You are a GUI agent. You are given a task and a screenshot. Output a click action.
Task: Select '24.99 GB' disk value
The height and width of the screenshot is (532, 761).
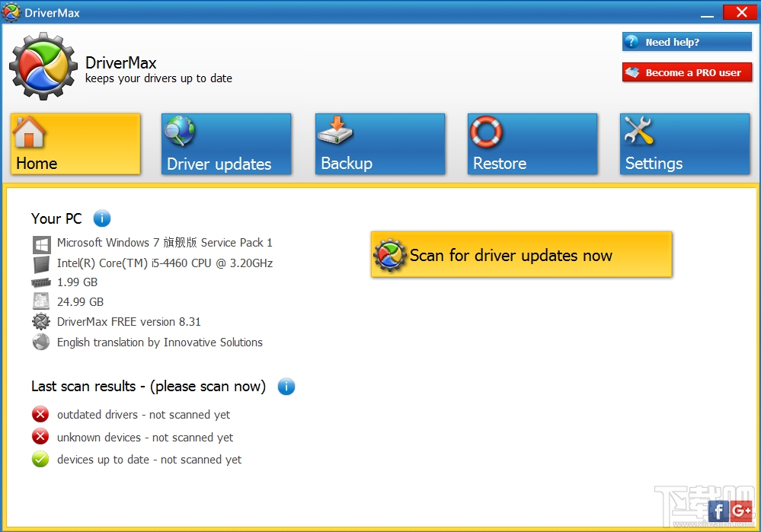[x=80, y=301]
